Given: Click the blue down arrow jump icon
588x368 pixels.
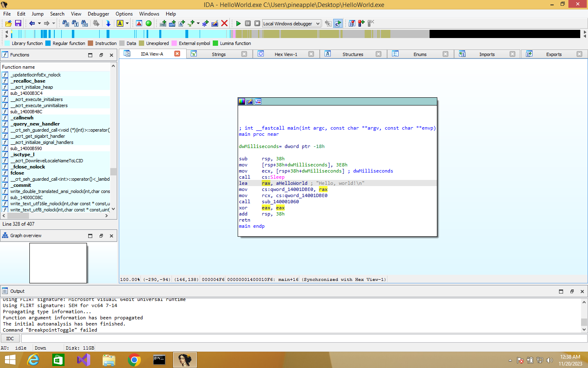Looking at the screenshot, I should tap(108, 23).
